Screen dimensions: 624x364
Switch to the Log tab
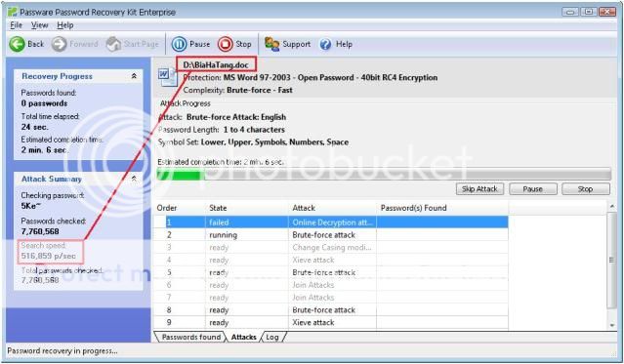click(272, 337)
